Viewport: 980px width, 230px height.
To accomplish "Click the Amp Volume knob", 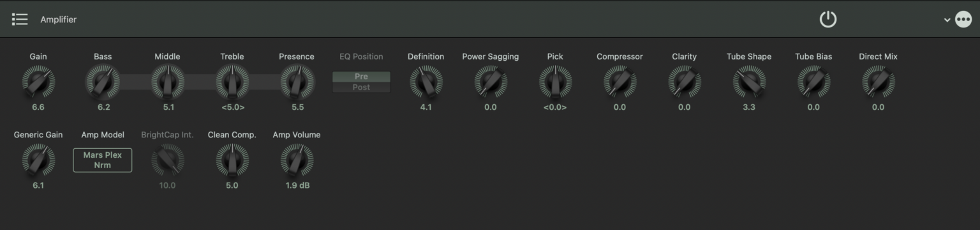I will [297, 160].
